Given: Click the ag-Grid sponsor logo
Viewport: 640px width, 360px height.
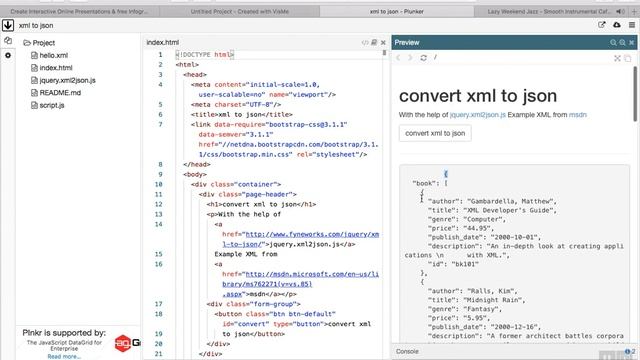Looking at the screenshot, I should point(127,343).
